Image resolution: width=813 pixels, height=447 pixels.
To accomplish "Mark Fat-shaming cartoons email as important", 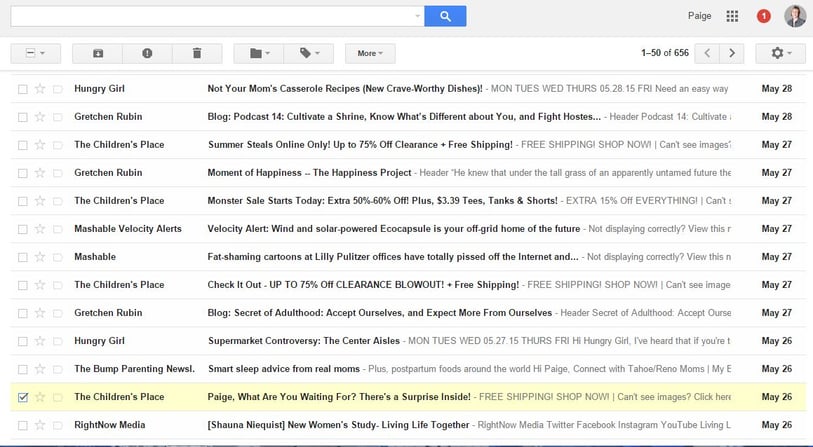I will (58, 257).
